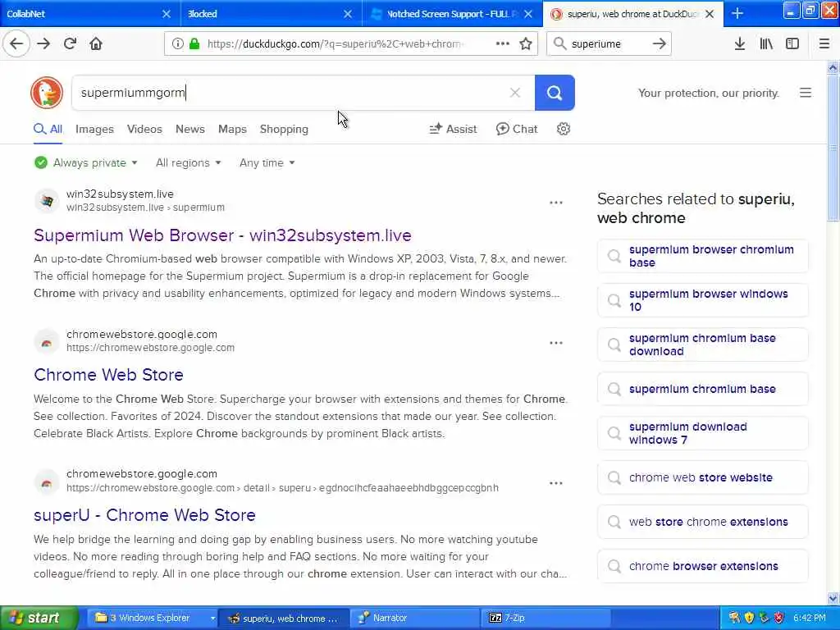
Task: Open the Chrome Web Store result
Action: 109,375
